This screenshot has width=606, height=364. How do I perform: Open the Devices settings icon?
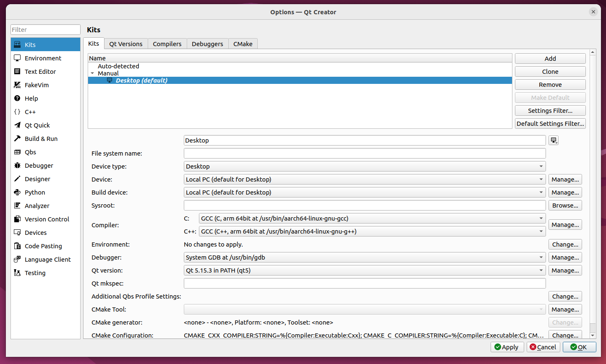click(17, 232)
